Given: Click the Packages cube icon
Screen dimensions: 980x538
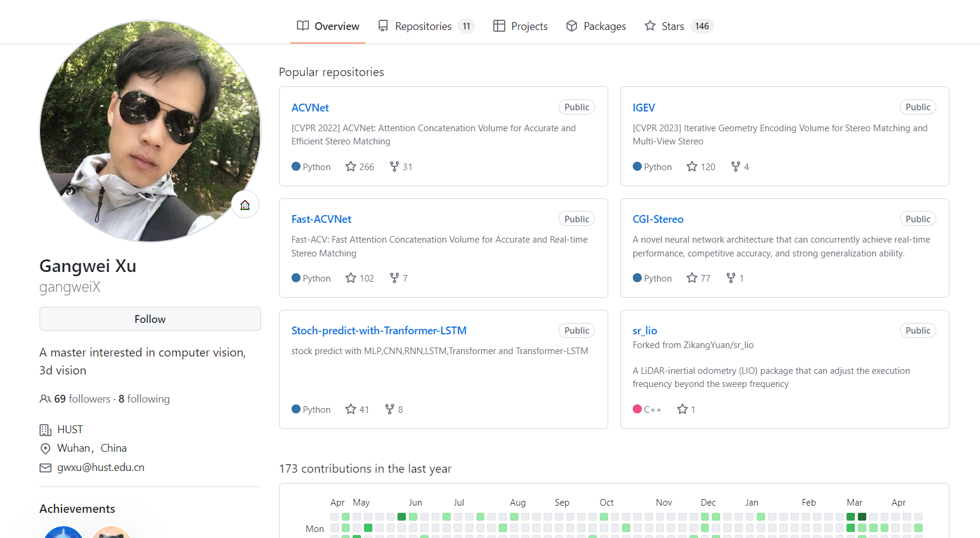Looking at the screenshot, I should (x=572, y=26).
